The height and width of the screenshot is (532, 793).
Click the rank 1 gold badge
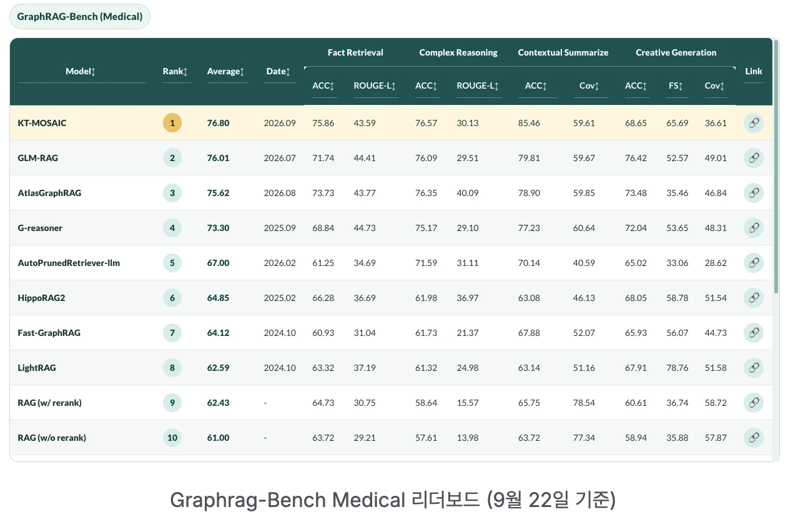click(x=172, y=123)
